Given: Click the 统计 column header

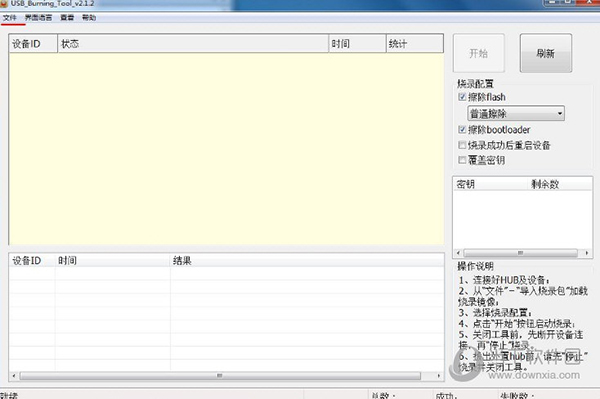Looking at the screenshot, I should [415, 44].
